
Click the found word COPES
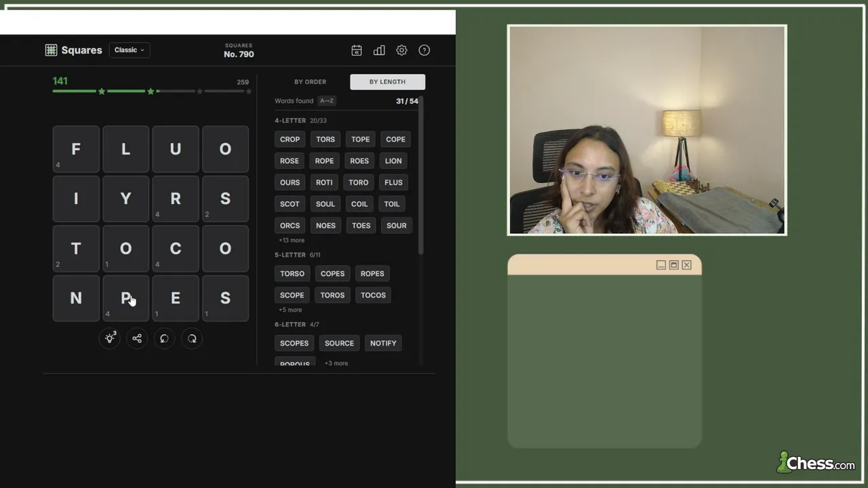pyautogui.click(x=332, y=274)
